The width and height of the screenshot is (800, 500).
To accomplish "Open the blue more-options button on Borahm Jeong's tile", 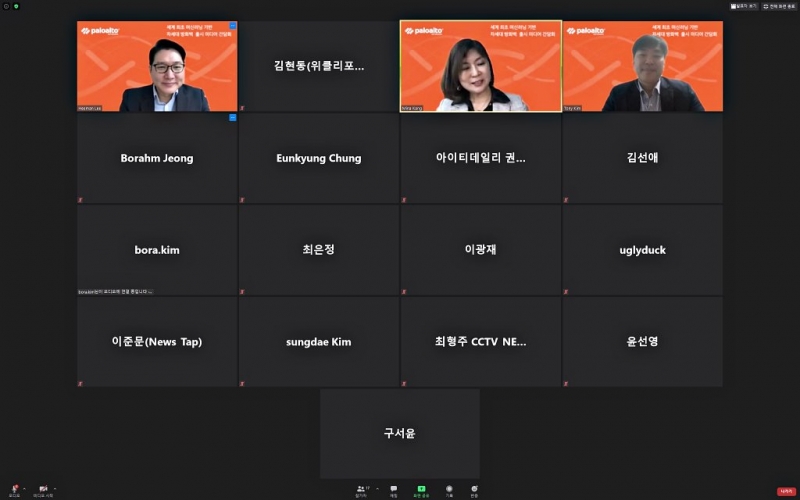I will pos(233,117).
